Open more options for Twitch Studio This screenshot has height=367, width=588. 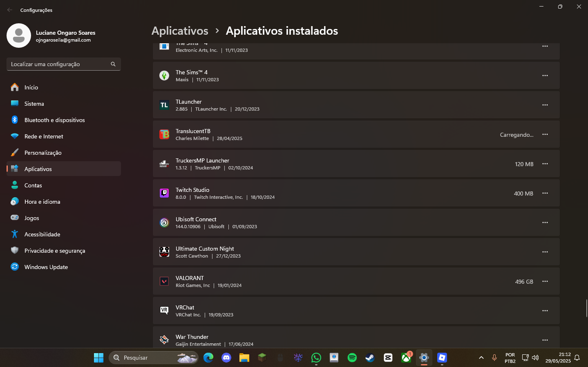545,193
